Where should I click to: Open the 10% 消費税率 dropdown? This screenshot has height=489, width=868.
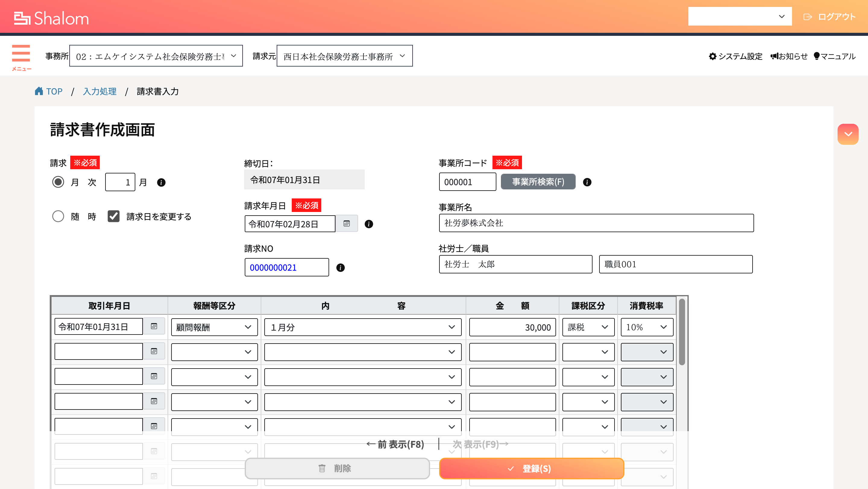click(647, 327)
